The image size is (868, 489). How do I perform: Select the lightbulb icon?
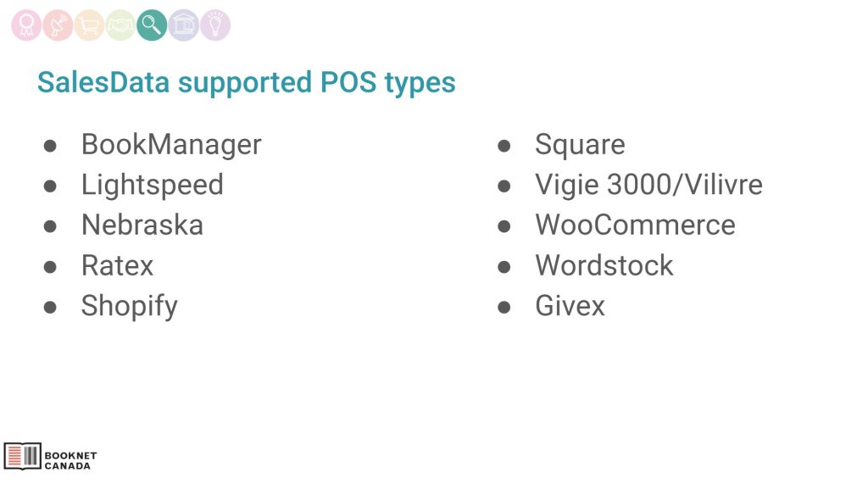(215, 25)
